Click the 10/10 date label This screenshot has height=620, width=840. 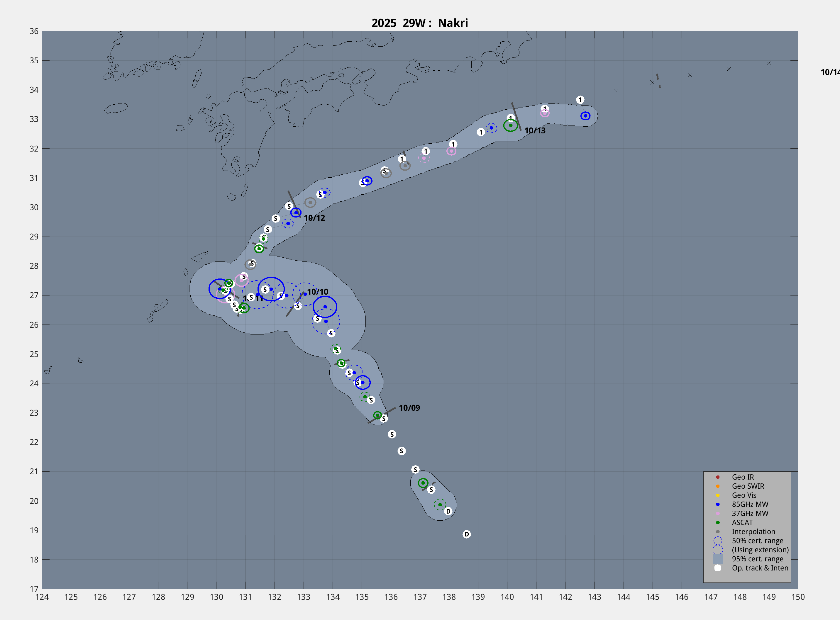tap(317, 292)
